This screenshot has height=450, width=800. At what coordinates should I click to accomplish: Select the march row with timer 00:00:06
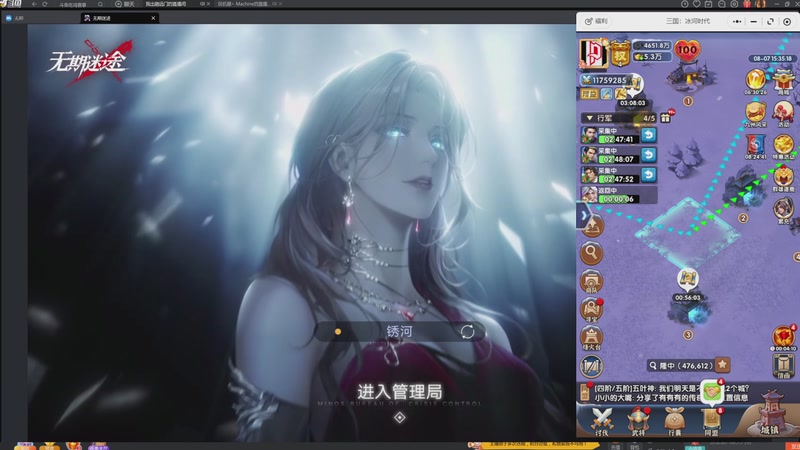pos(619,194)
